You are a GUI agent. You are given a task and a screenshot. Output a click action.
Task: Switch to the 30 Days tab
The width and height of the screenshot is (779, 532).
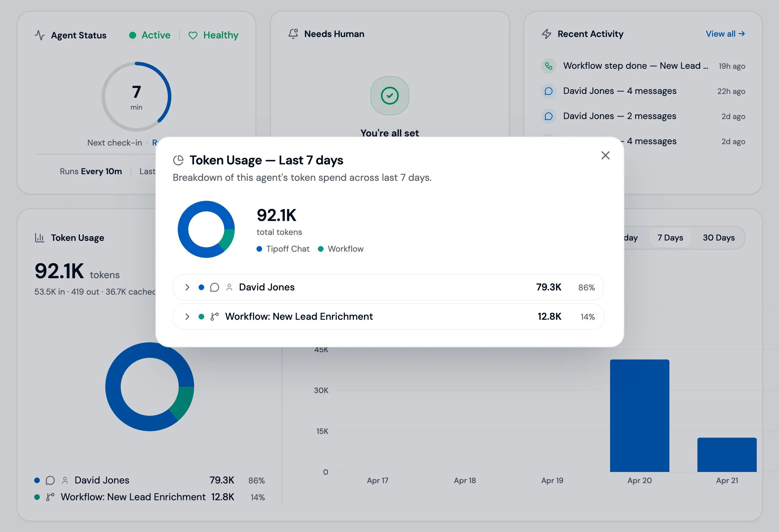pyautogui.click(x=718, y=238)
